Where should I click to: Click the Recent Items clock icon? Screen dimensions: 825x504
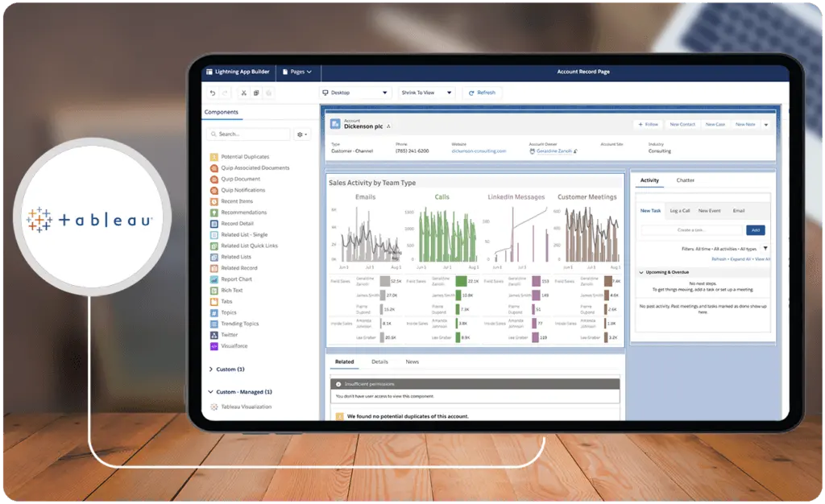click(214, 201)
